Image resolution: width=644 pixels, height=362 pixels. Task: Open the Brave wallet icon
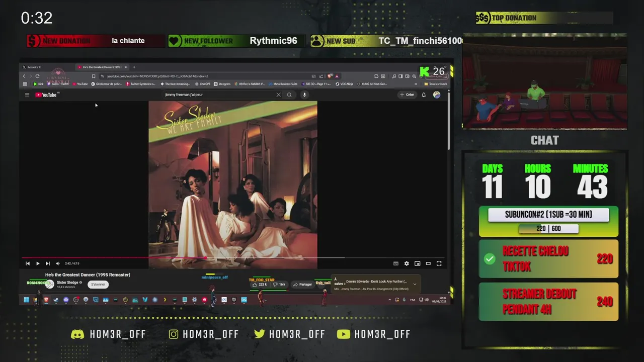tap(407, 76)
